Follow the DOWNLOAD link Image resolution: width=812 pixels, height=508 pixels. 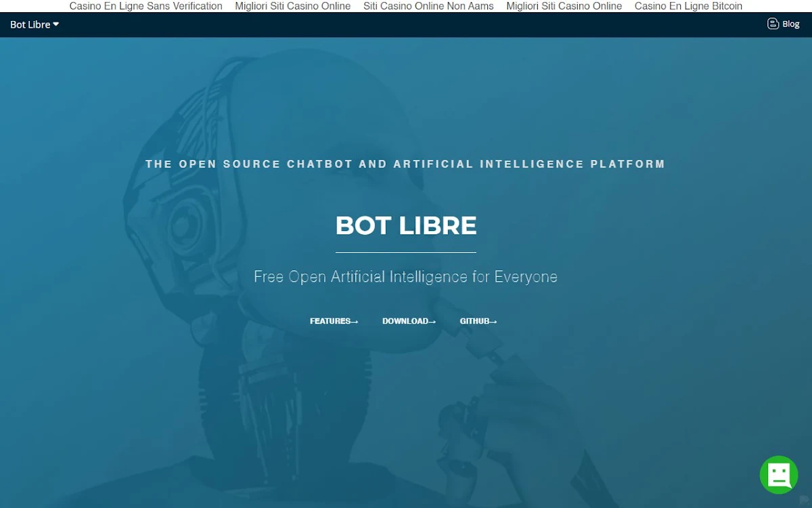click(x=409, y=321)
